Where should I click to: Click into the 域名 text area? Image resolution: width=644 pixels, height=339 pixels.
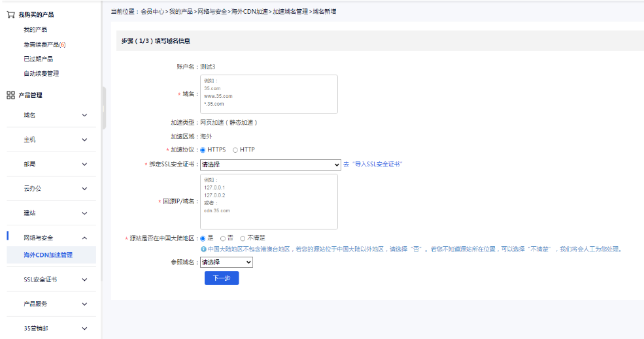(269, 94)
